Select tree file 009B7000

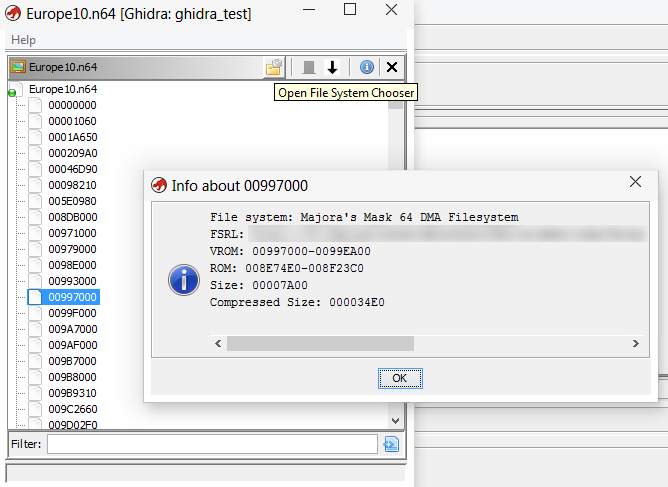click(x=72, y=361)
